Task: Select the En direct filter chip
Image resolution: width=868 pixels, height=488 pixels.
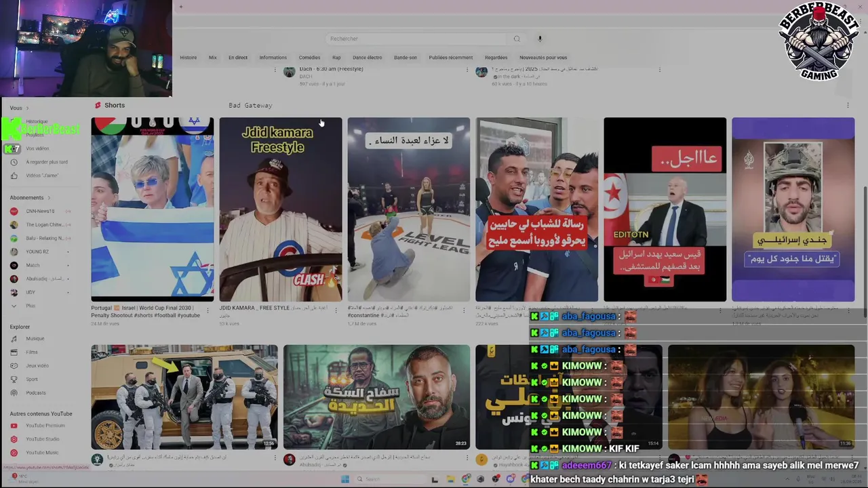Action: coord(238,58)
